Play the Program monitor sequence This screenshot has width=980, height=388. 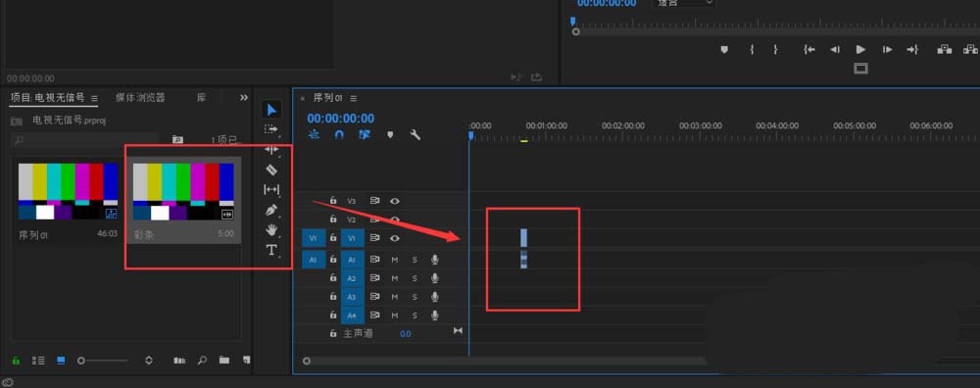[x=860, y=49]
